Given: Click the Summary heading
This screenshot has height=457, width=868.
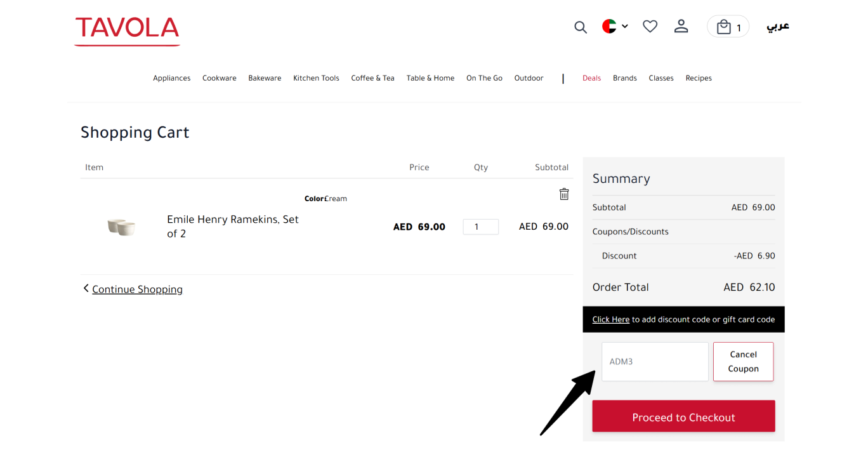Looking at the screenshot, I should 621,179.
